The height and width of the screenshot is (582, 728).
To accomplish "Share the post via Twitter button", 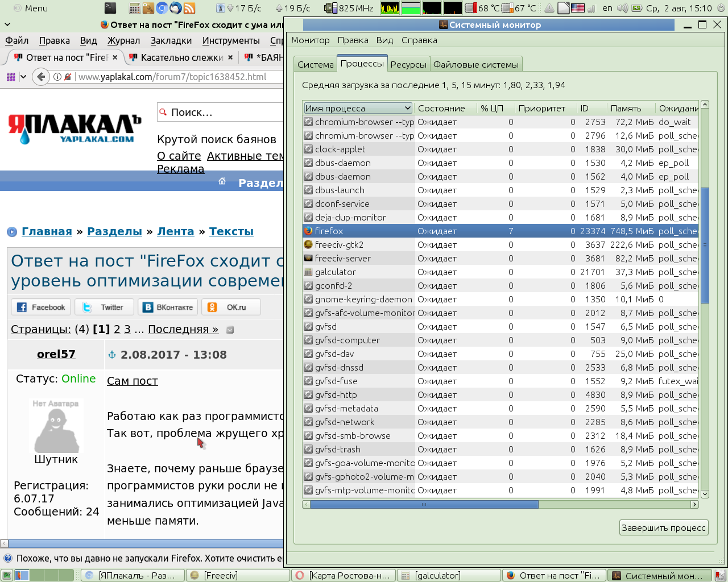I will (104, 307).
